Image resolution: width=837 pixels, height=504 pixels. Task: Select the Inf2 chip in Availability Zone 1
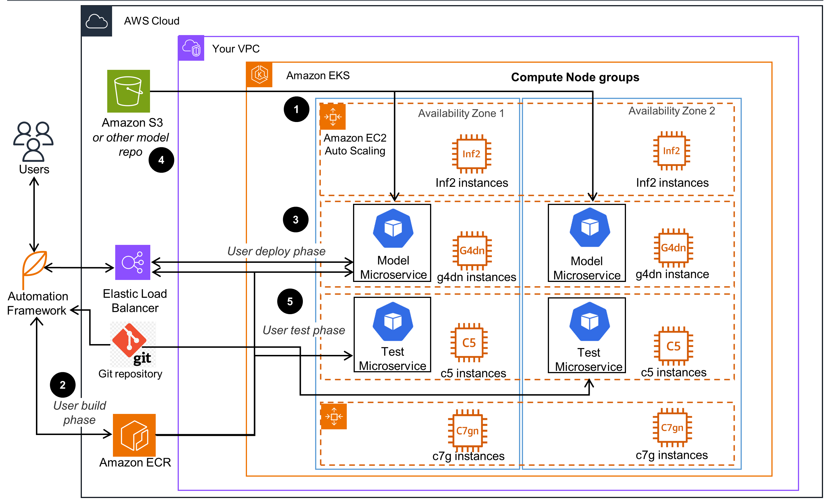tap(472, 154)
